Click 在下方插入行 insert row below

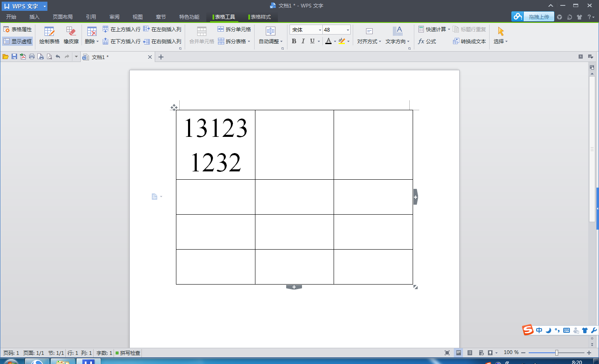click(x=121, y=42)
